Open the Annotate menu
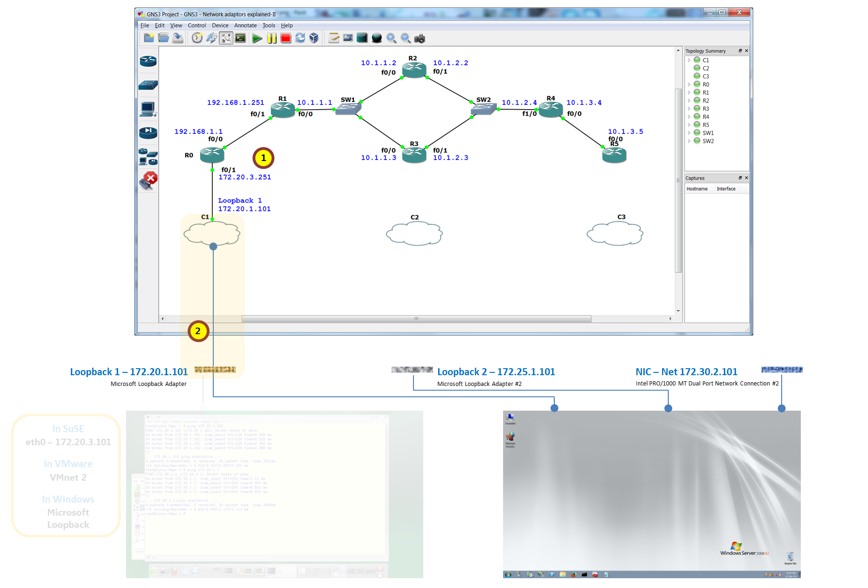This screenshot has width=868, height=588. 245,25
